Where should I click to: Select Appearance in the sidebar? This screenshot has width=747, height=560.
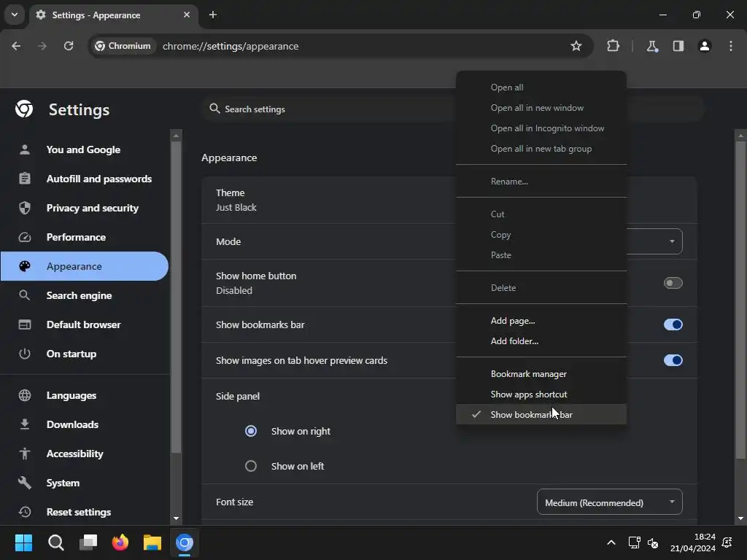(85, 266)
